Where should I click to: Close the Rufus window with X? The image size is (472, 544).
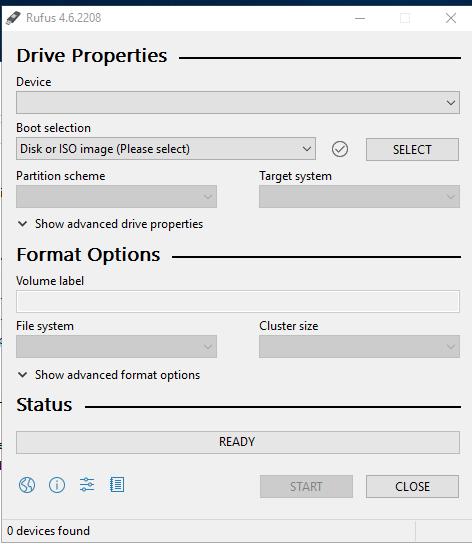tap(451, 18)
